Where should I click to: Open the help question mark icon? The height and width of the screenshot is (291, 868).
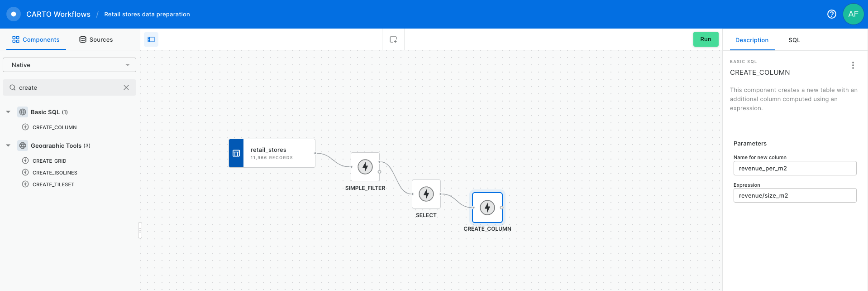831,14
